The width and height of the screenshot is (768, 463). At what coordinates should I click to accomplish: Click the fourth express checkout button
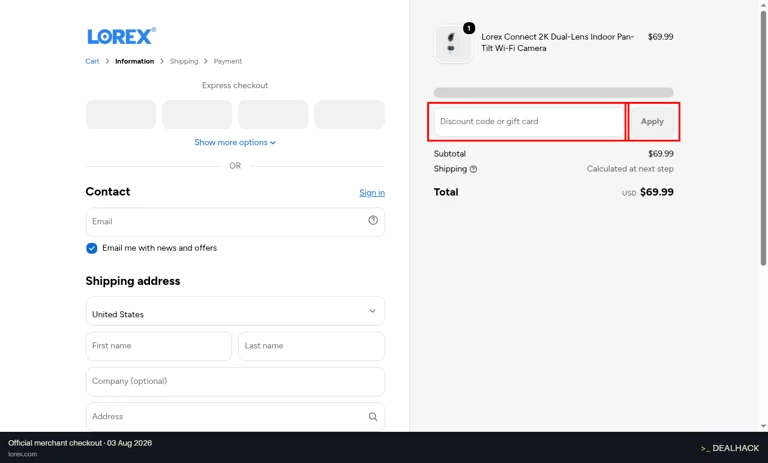coord(350,115)
